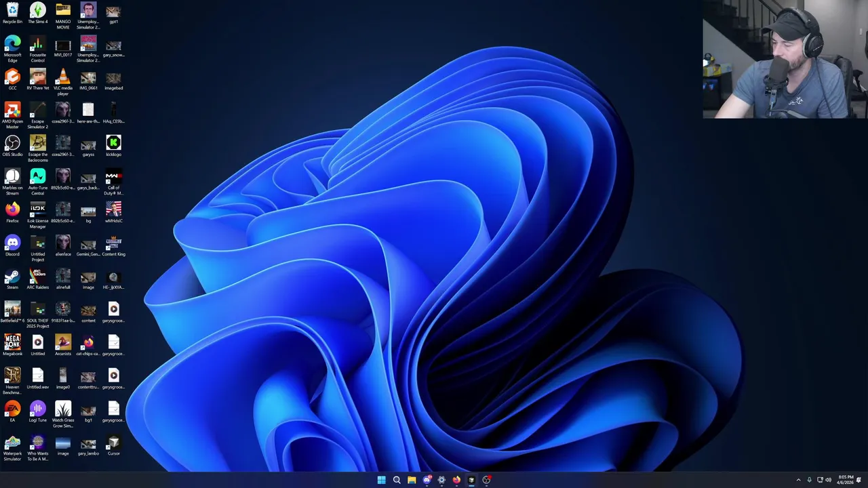The image size is (868, 488).
Task: Open the Windows Start menu
Action: (381, 480)
